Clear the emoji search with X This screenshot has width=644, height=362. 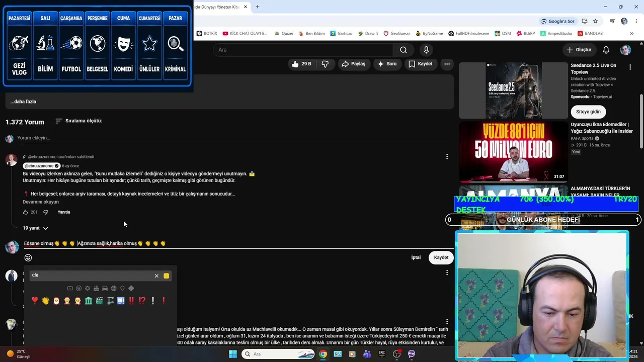point(156,276)
